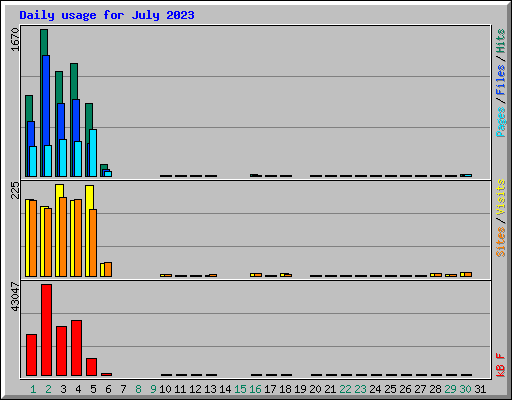Click the 43047 KB axis value
The image size is (512, 400).
pos(15,296)
